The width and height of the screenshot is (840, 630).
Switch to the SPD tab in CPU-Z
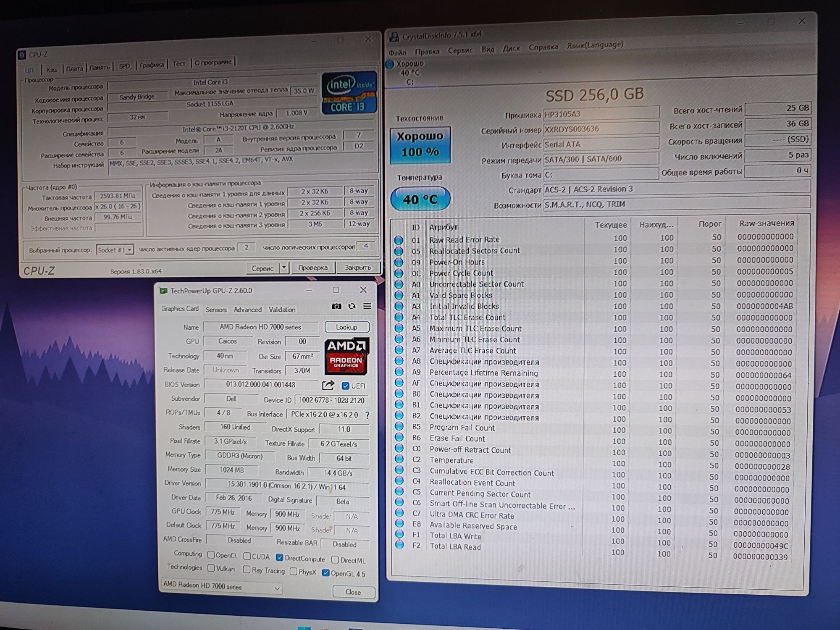(x=124, y=66)
